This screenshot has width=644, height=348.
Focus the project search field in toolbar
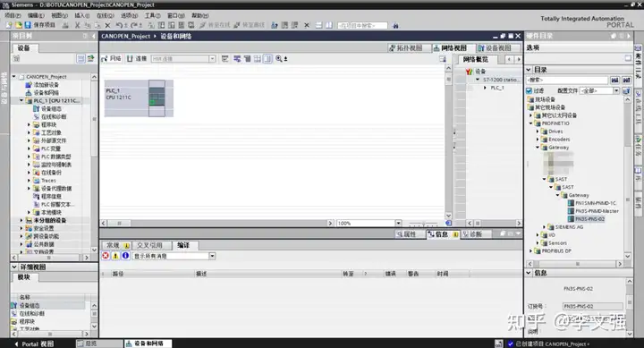[362, 25]
